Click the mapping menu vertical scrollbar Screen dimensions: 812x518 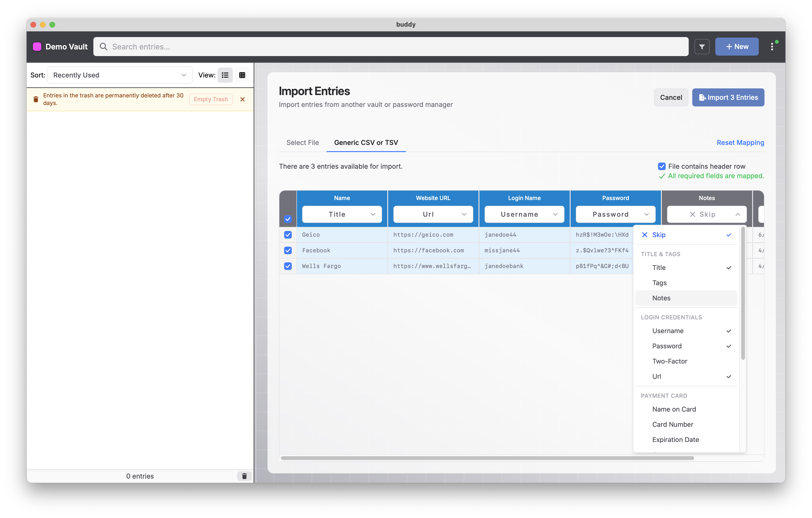pyautogui.click(x=743, y=293)
